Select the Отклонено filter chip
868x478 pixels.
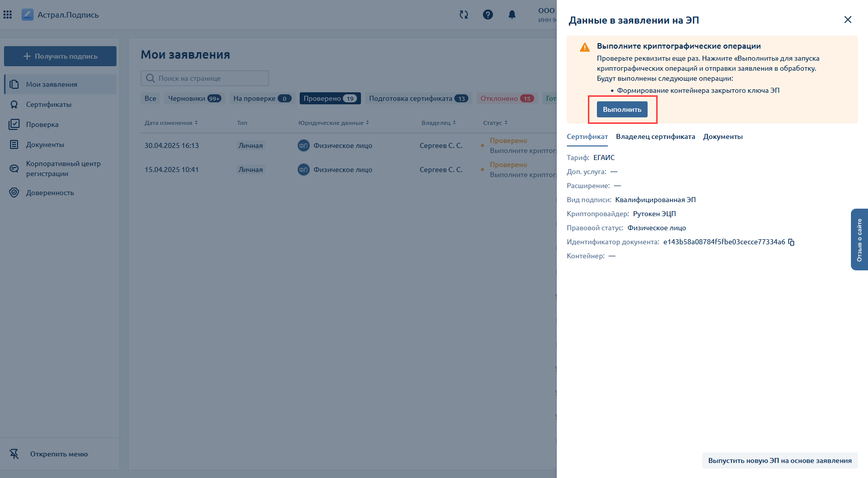coord(507,98)
